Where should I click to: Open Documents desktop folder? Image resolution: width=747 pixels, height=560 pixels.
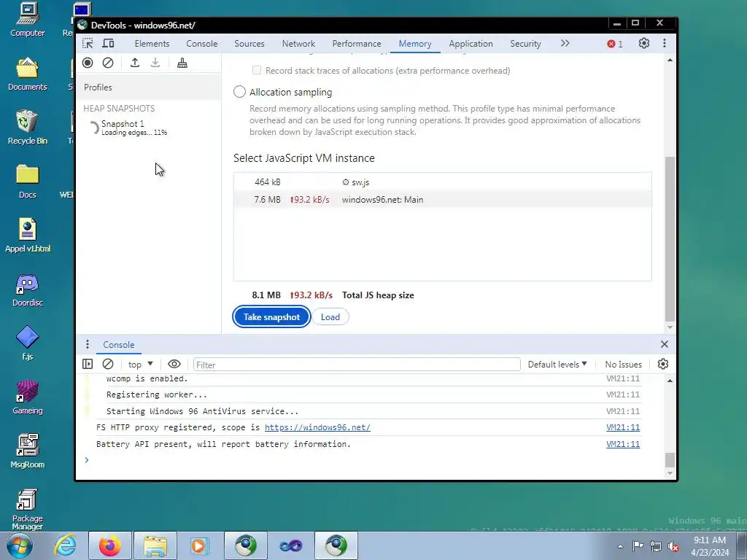click(28, 74)
